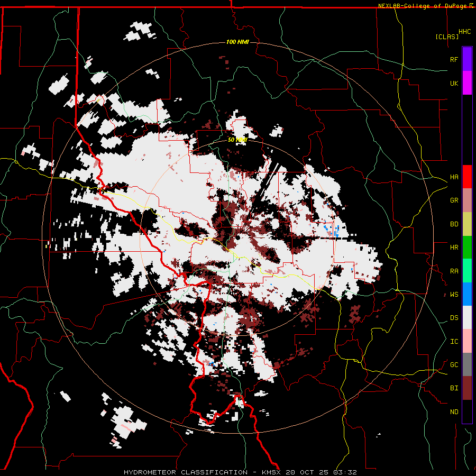
Task: Click the HYDROMETEOR CLASSIFICATION caption text
Action: click(x=186, y=472)
